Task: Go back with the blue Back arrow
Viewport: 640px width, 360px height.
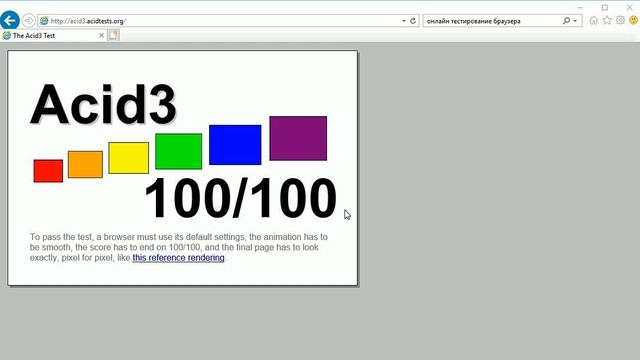Action: pos(10,20)
